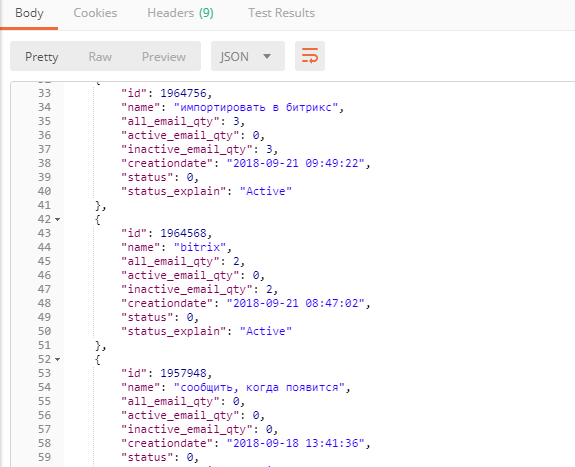
Task: Click "active_email_qty" key on line 56
Action: coord(180,415)
